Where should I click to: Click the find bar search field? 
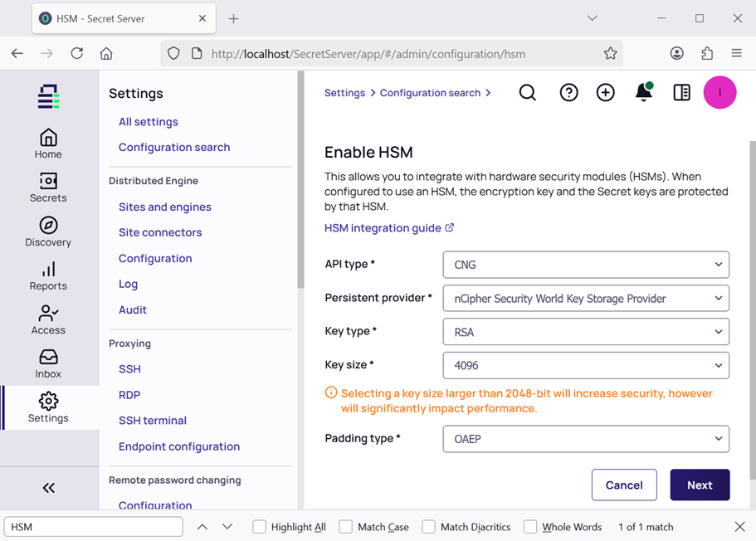tap(94, 527)
